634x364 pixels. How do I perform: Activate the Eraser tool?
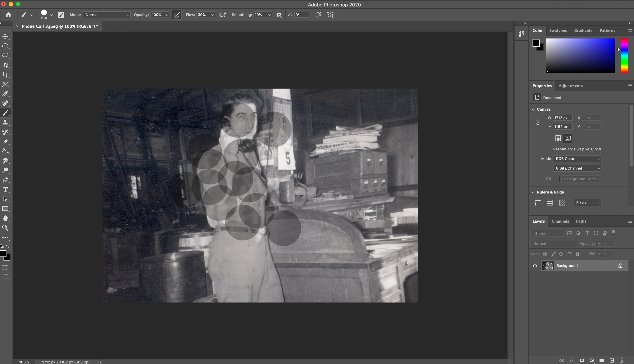pos(5,142)
